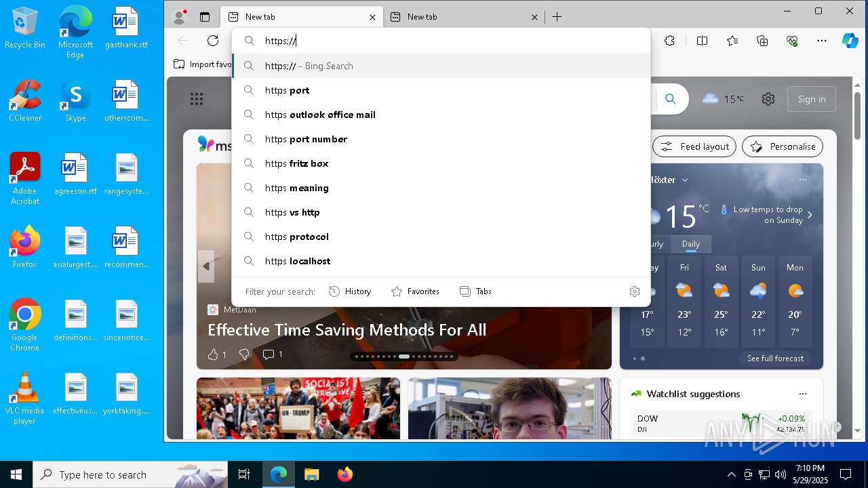The image size is (868, 488).
Task: Open CCleaner desktop shortcut
Action: click(x=25, y=100)
